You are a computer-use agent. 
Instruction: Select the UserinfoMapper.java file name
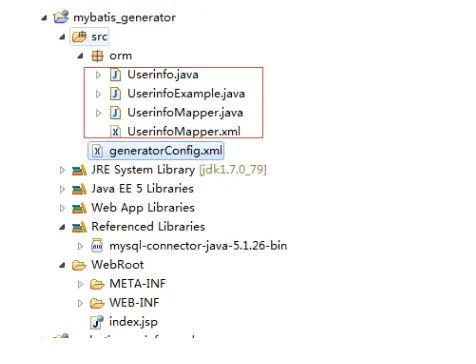point(185,113)
